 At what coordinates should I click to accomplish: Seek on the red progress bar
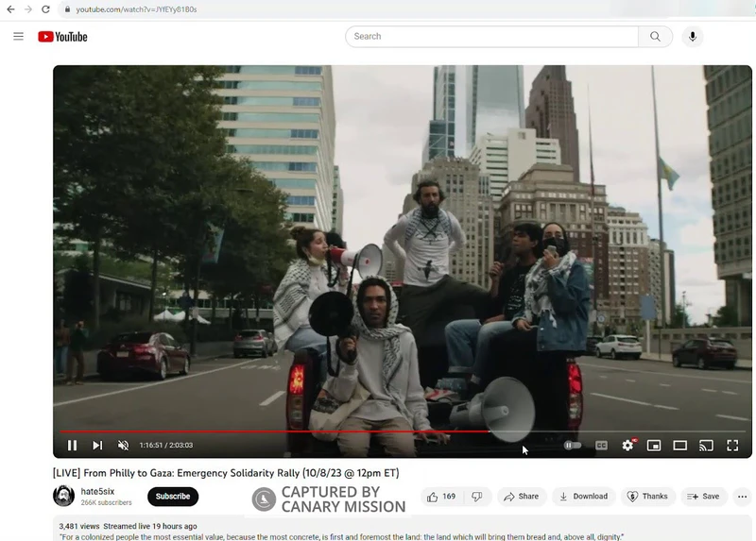click(283, 431)
